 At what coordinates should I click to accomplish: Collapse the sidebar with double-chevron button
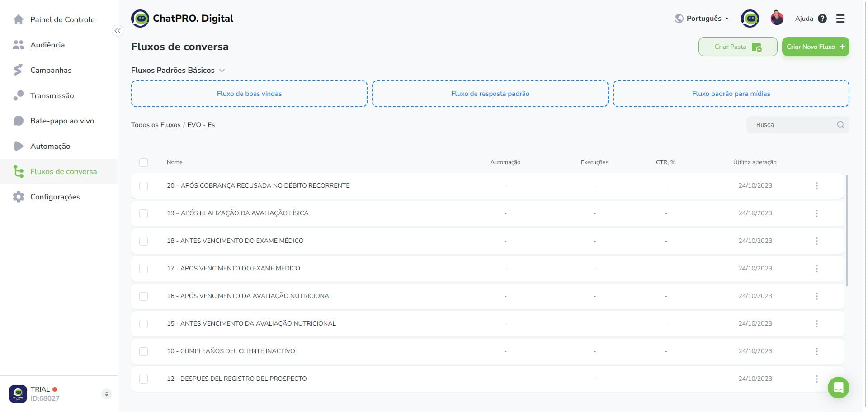point(118,31)
